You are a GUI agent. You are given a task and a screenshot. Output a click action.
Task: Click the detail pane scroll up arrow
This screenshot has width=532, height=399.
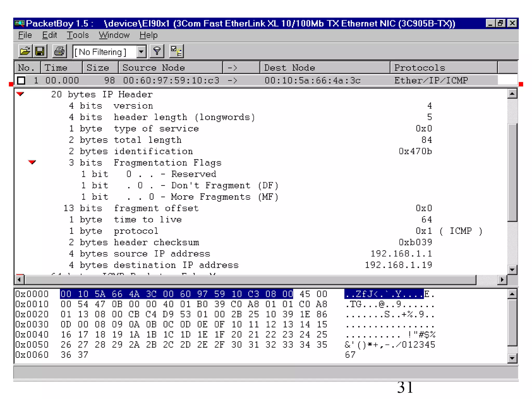coord(512,94)
